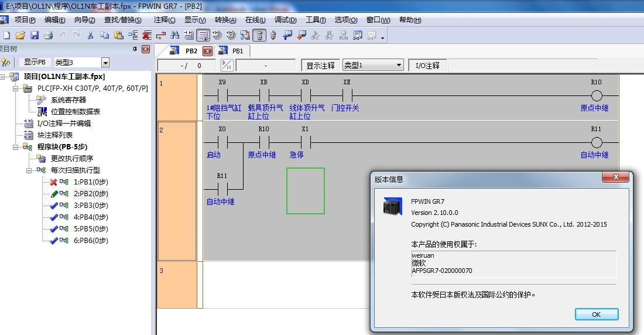Click the Cut scissors icon
The height and width of the screenshot is (335, 644).
(x=90, y=35)
